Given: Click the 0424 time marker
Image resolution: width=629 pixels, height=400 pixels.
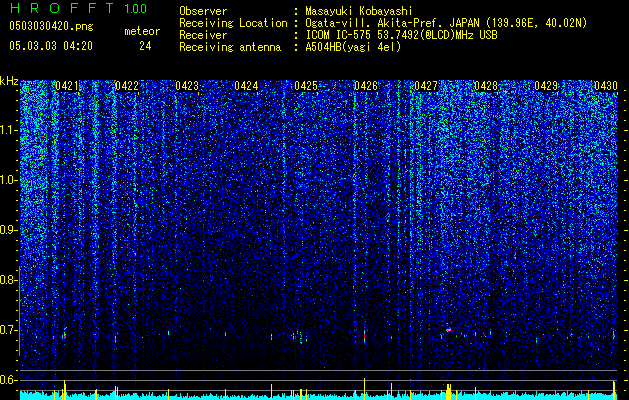Looking at the screenshot, I should [246, 86].
